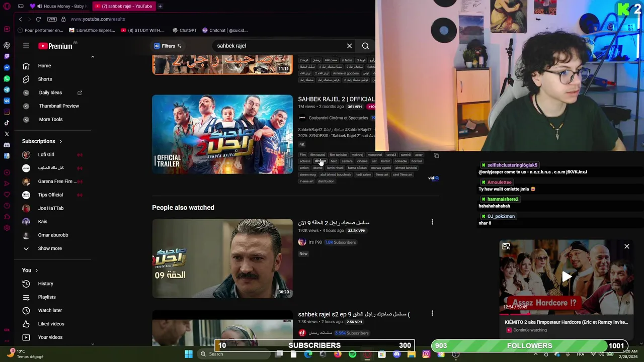Open WhatsApp in the Opera sidebar
644x362 pixels.
coord(7,78)
